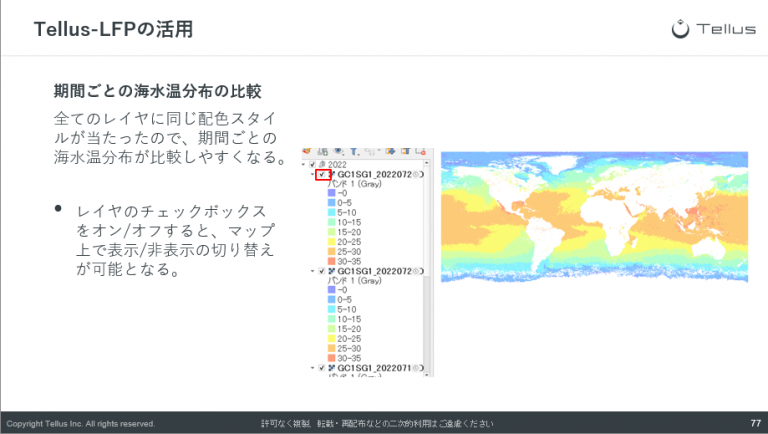Image resolution: width=768 pixels, height=434 pixels.
Task: Uncheck the first GC1SG1_2022072 layer checkbox
Action: click(322, 174)
